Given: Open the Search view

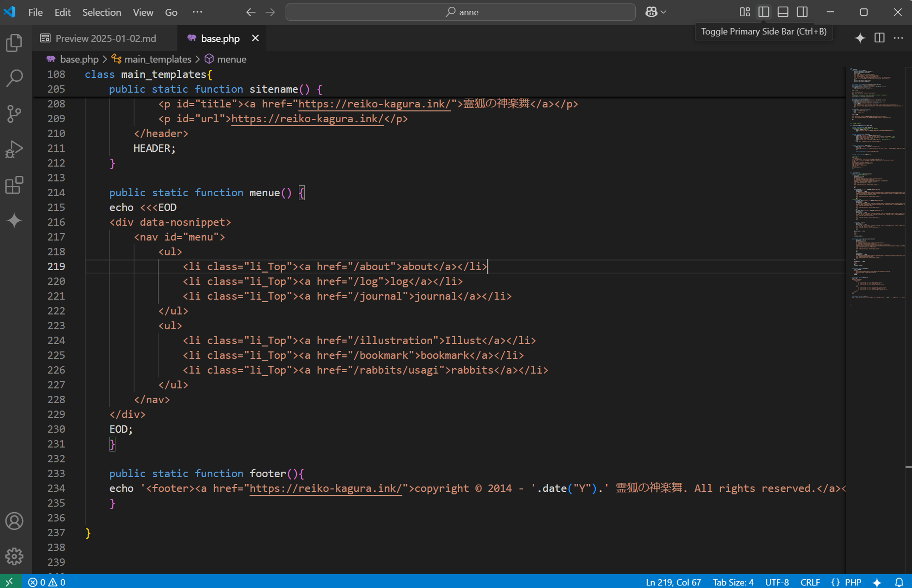Looking at the screenshot, I should click(x=14, y=78).
